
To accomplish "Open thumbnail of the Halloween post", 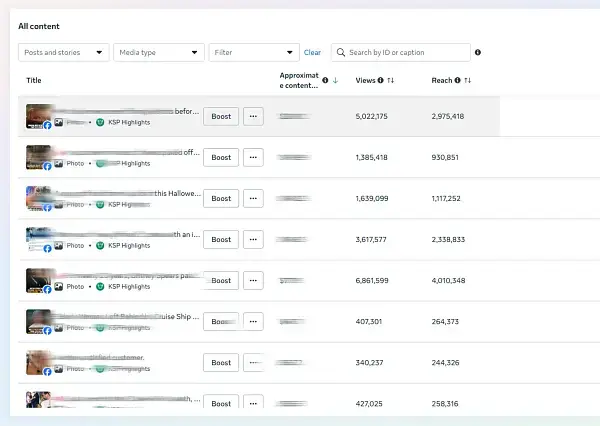I will pyautogui.click(x=39, y=198).
